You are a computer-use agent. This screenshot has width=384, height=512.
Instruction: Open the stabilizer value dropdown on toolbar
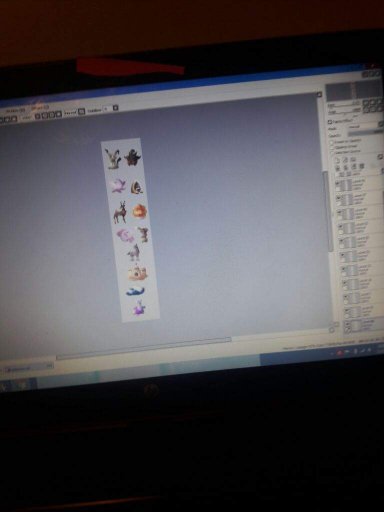(107, 109)
